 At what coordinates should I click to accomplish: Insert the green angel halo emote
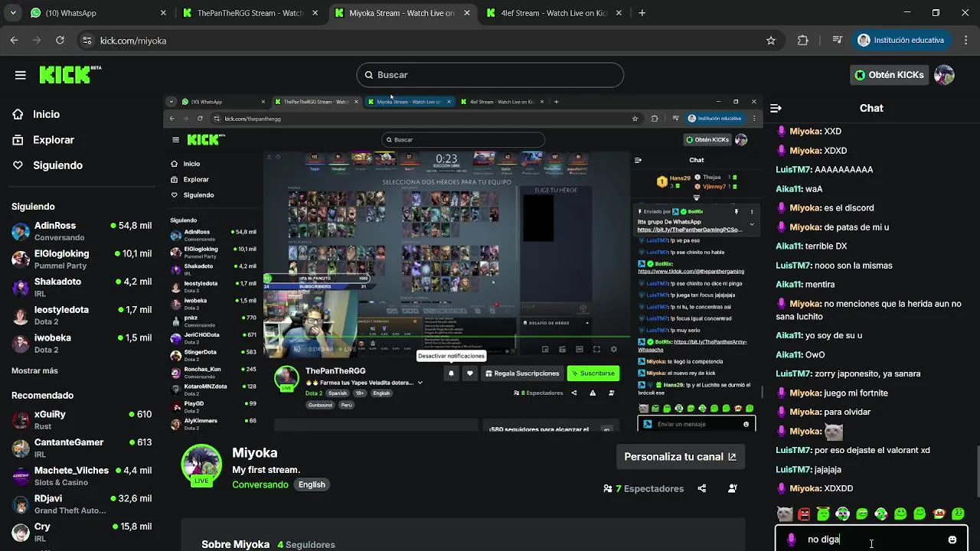pos(823,514)
